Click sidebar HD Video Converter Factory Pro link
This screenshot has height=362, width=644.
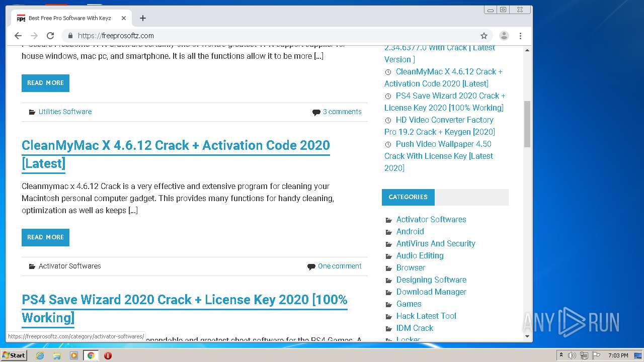pyautogui.click(x=440, y=126)
